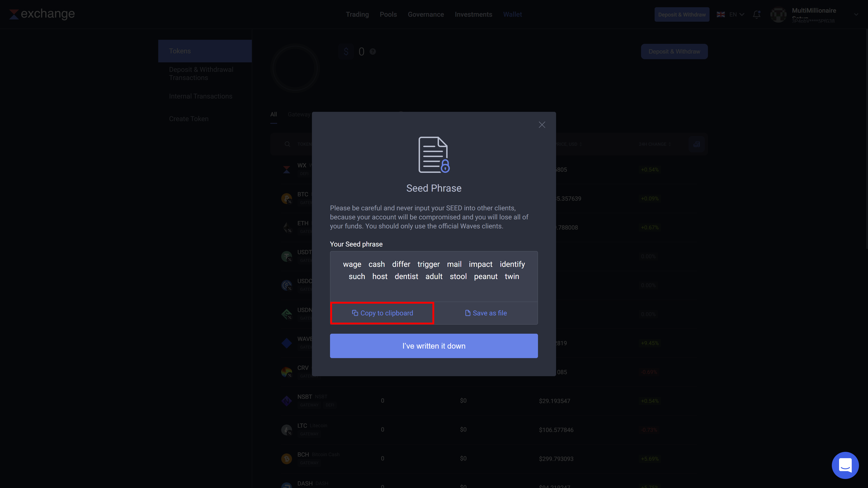Click the balance help question icon

pyautogui.click(x=372, y=52)
